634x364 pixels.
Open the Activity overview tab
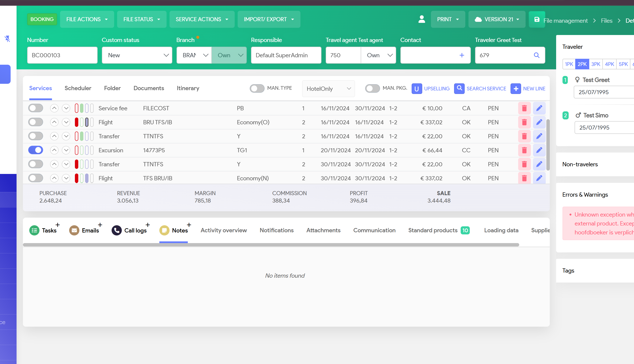223,230
